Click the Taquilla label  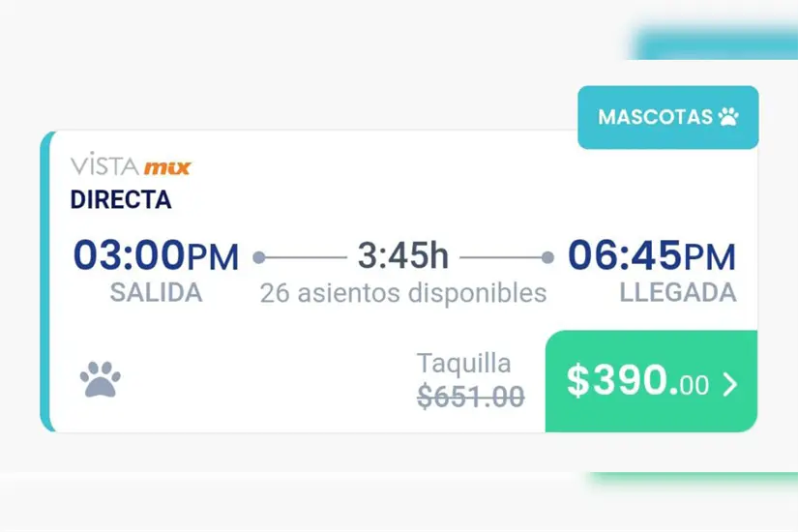[463, 364]
